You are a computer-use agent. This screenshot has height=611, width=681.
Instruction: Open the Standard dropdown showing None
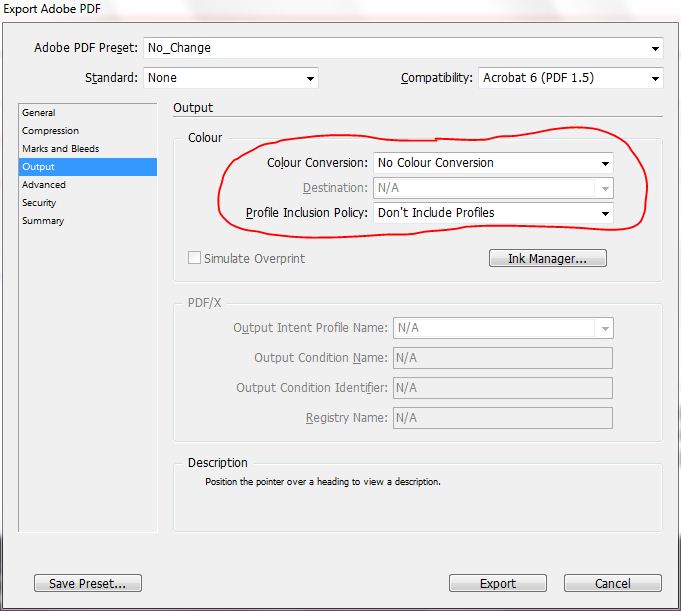click(231, 78)
